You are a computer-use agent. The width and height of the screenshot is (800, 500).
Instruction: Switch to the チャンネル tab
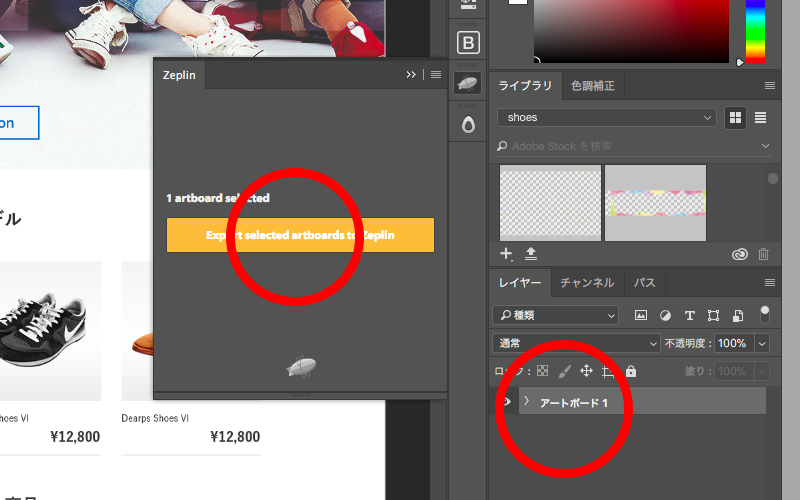coord(587,283)
